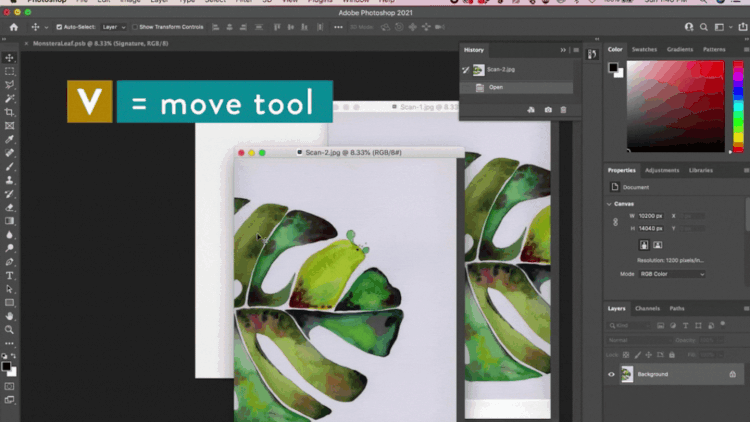Image resolution: width=750 pixels, height=422 pixels.
Task: Select the Pen tool
Action: pyautogui.click(x=9, y=262)
